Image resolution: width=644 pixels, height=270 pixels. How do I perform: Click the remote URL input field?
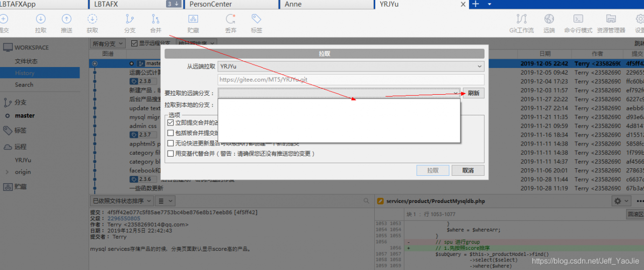(x=351, y=80)
